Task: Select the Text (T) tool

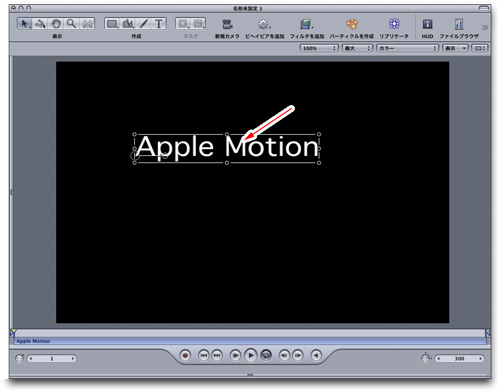Action: tap(159, 24)
